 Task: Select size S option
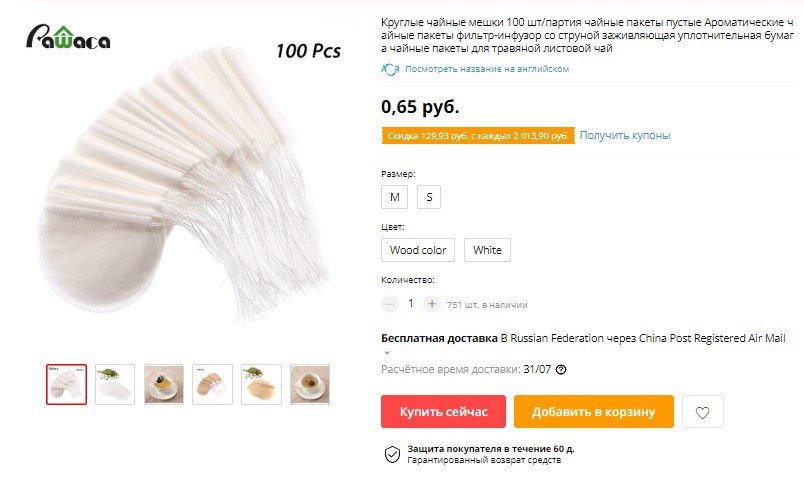(x=429, y=197)
